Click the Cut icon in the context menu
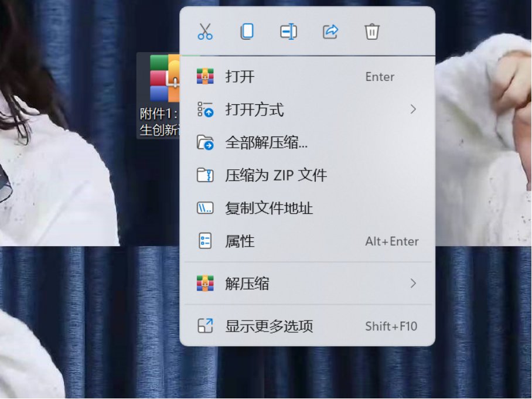 point(206,31)
